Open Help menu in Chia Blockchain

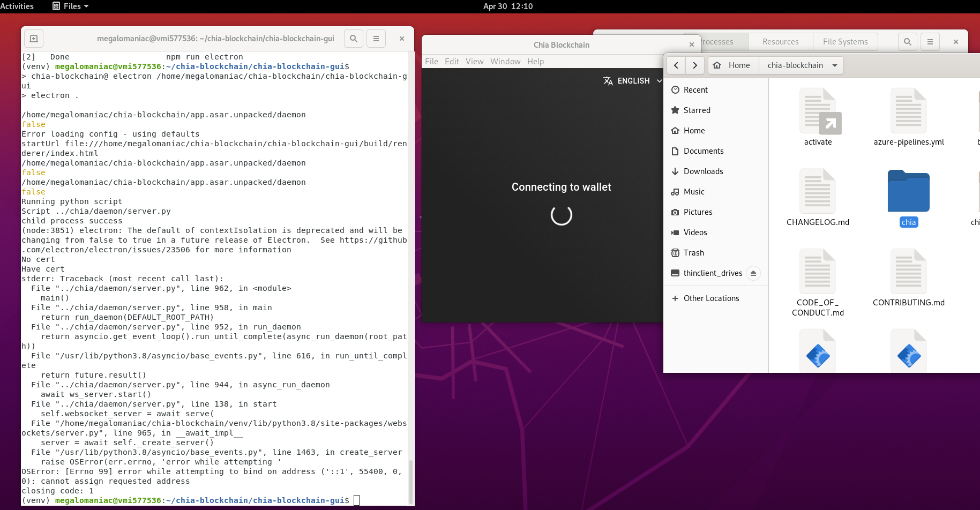pyautogui.click(x=535, y=62)
